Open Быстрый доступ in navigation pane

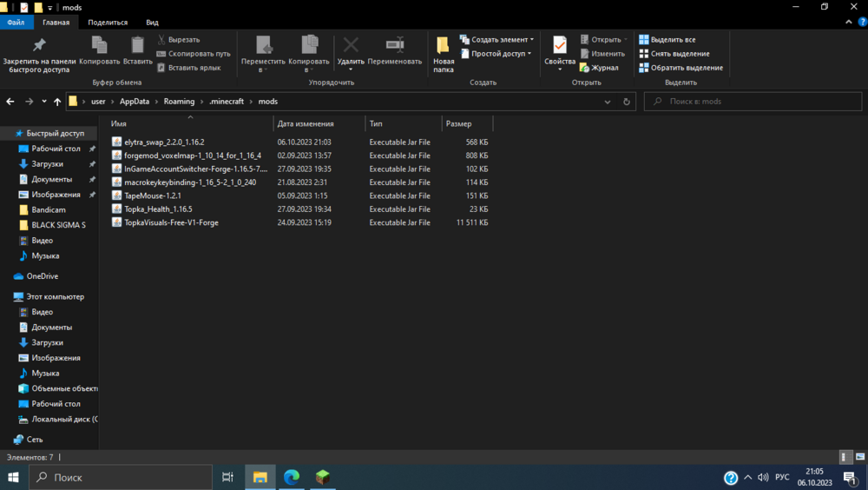pyautogui.click(x=55, y=133)
